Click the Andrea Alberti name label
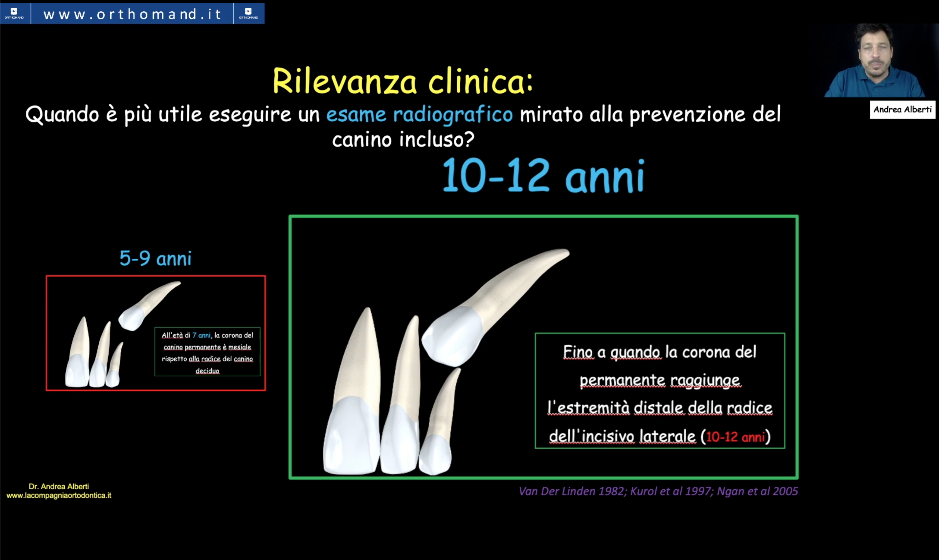Screen dimensions: 939x560 902,110
